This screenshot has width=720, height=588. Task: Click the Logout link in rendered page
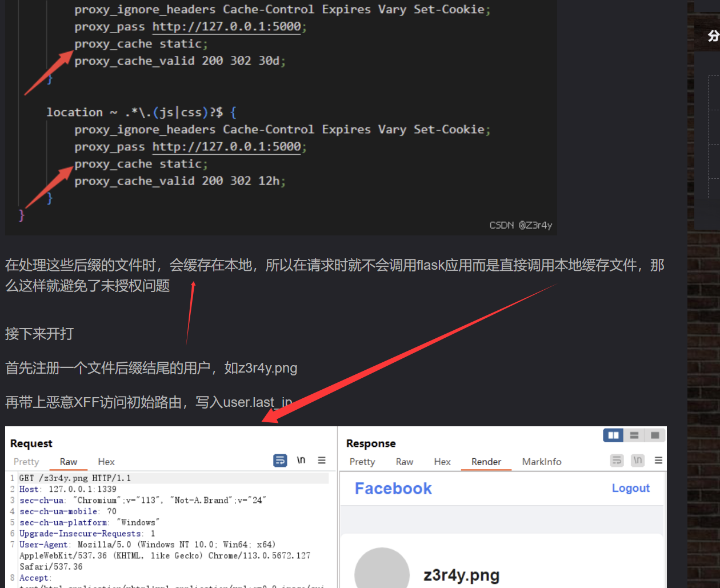point(631,488)
